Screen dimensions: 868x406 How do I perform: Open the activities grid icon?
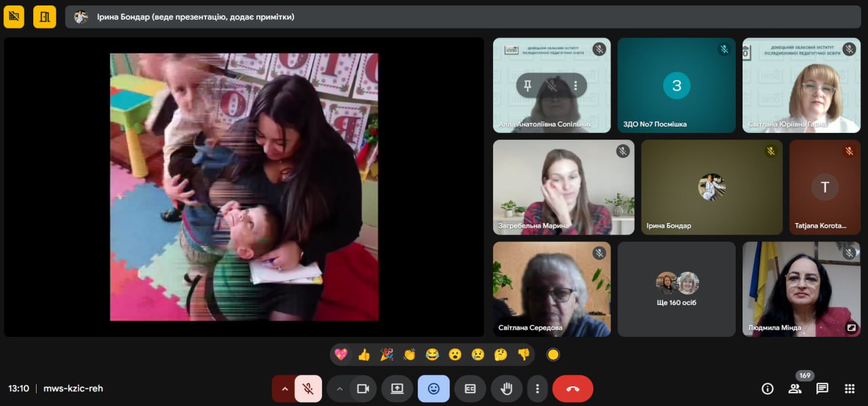849,388
